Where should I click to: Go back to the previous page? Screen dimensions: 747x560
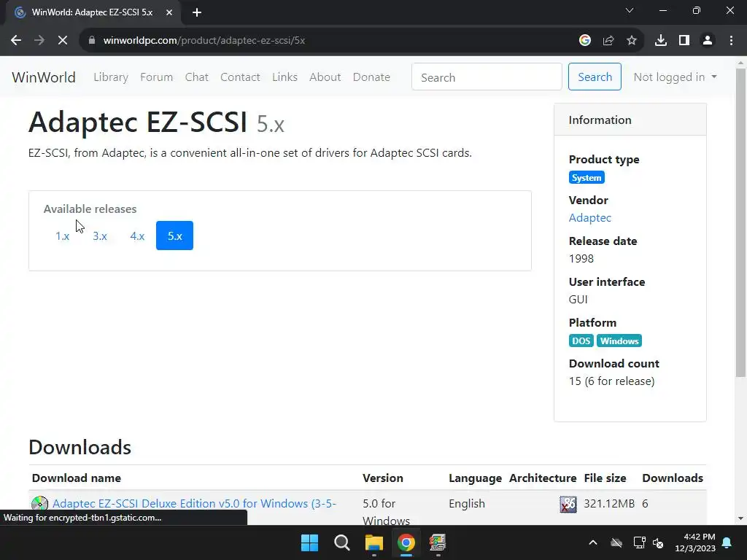(16, 41)
